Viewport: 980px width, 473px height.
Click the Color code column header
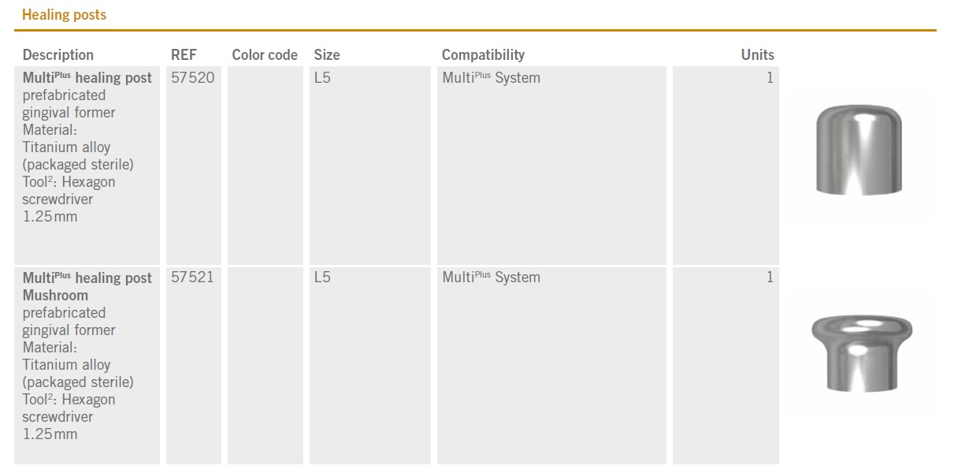(265, 54)
